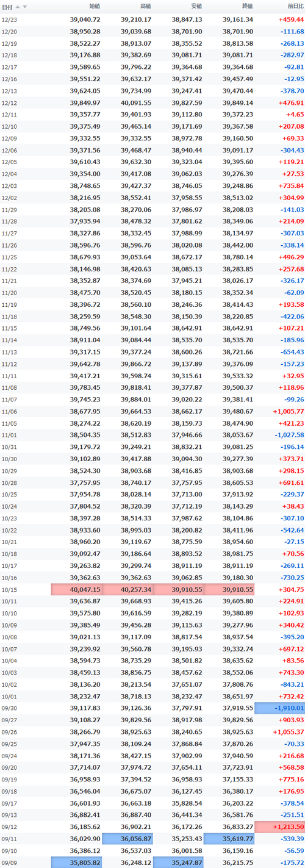Click the 12/12 high value 40,091.55
305x868 pixels.
(x=135, y=102)
